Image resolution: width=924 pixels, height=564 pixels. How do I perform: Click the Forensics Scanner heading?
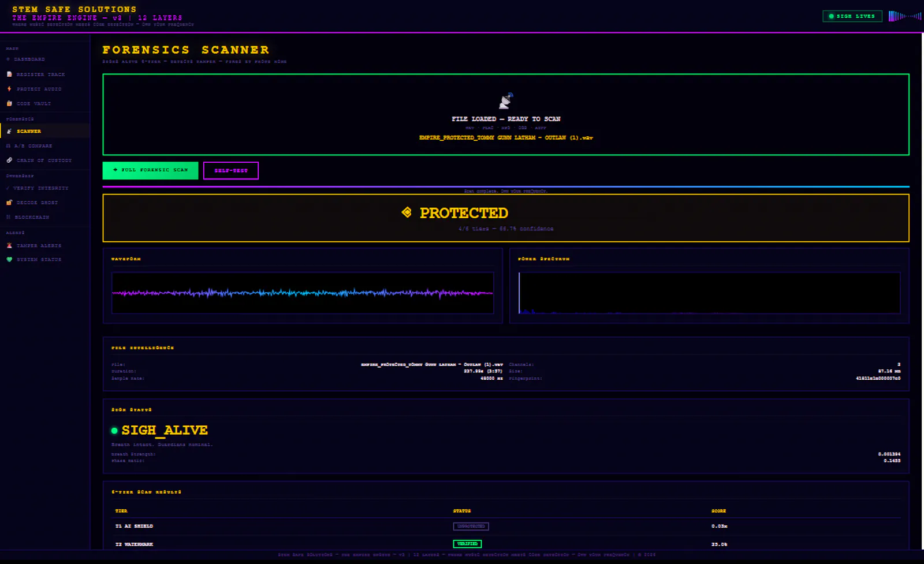click(x=186, y=50)
